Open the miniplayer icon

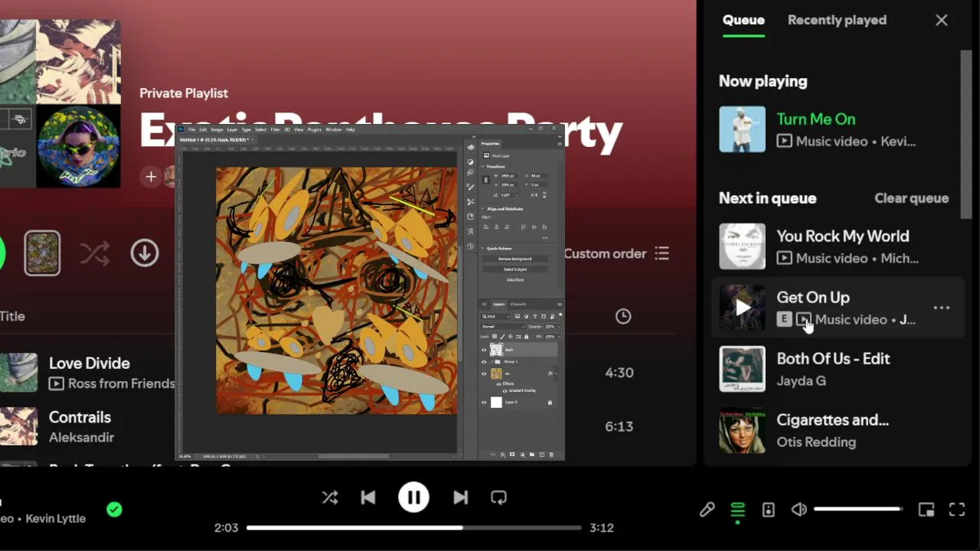click(x=926, y=510)
